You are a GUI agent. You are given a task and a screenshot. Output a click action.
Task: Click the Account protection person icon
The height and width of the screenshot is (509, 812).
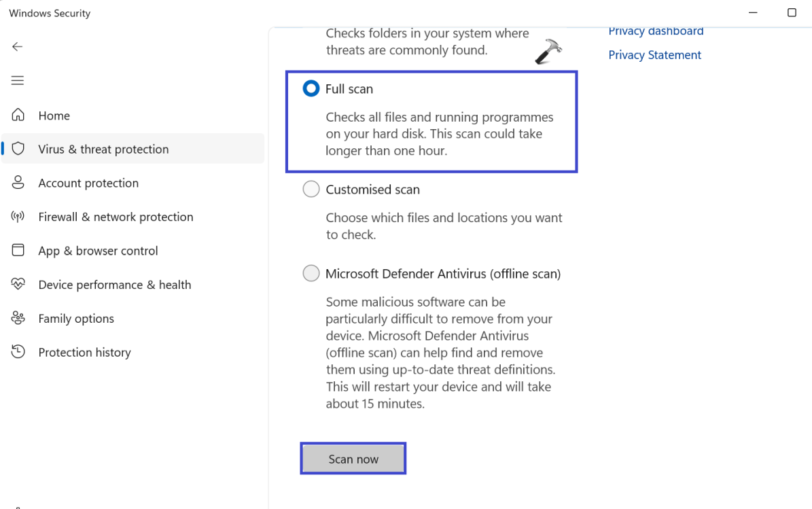point(18,183)
